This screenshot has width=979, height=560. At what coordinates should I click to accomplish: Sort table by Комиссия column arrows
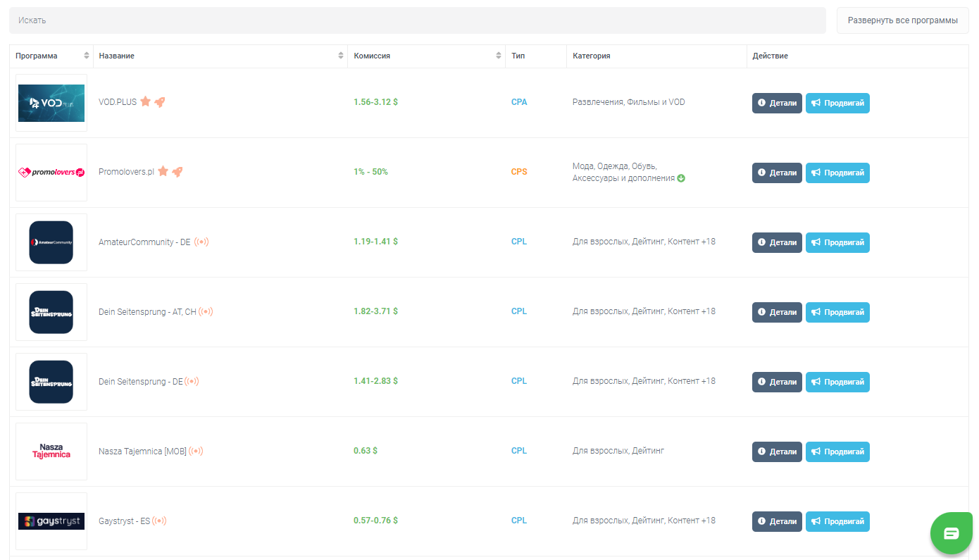click(499, 56)
